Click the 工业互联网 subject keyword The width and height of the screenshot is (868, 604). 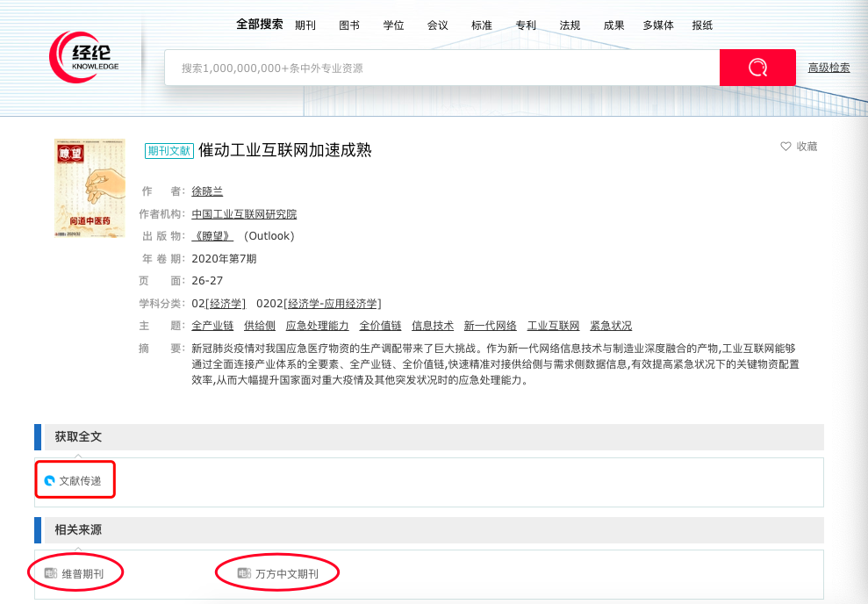click(x=553, y=326)
